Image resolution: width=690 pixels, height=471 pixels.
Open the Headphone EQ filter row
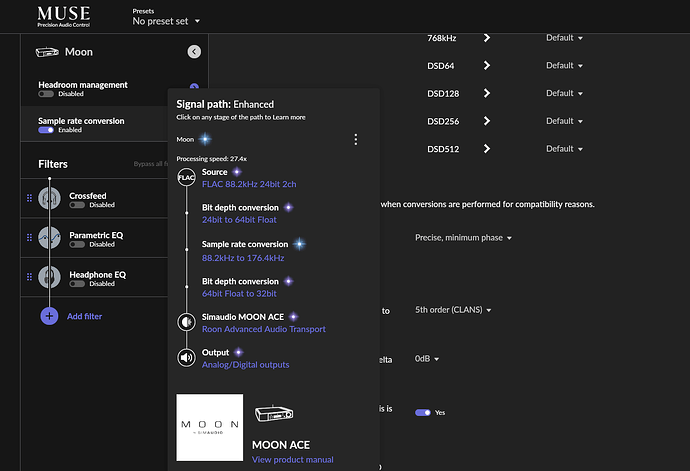(x=94, y=277)
